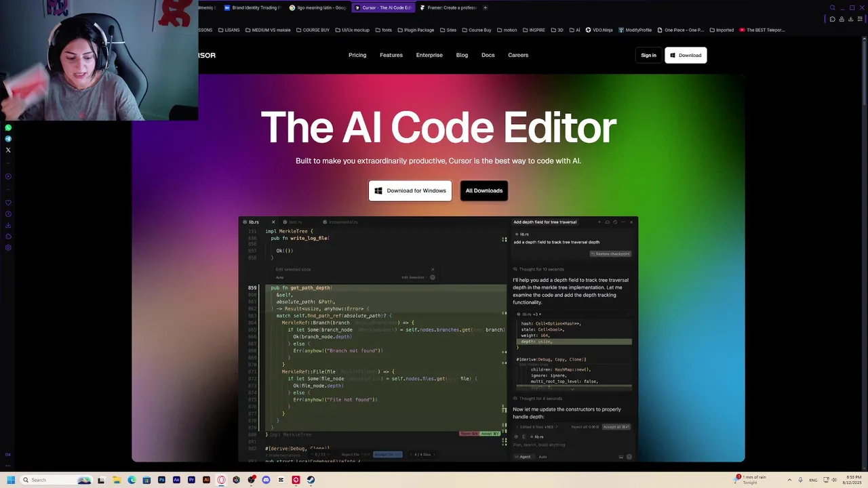Click the Sign in button
Image resolution: width=868 pixels, height=488 pixels.
click(648, 56)
